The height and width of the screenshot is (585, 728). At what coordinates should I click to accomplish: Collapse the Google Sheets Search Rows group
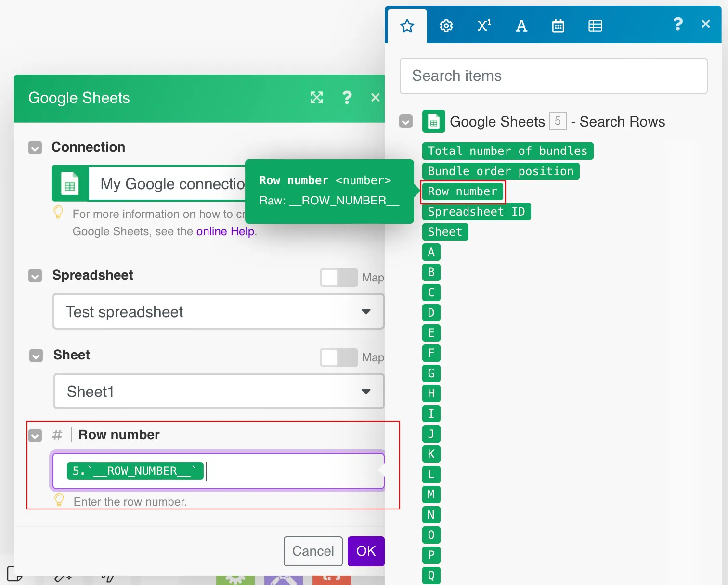(x=406, y=121)
